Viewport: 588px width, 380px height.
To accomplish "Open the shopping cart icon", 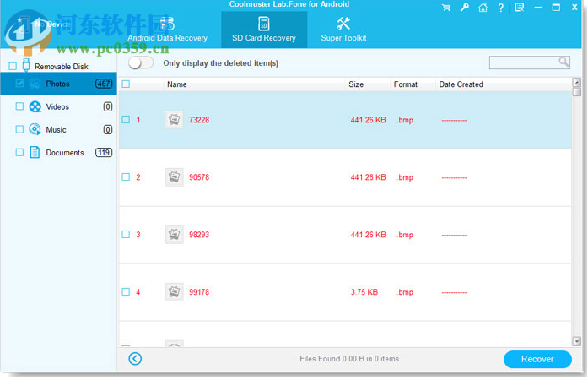I will (446, 8).
